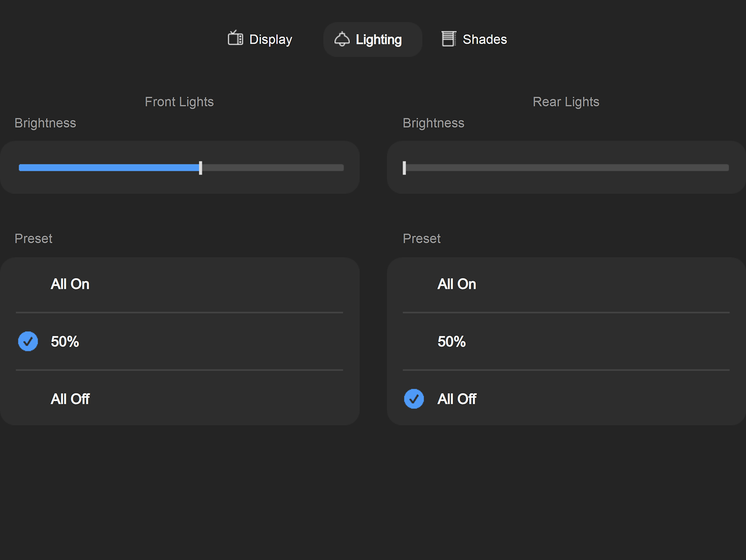
Task: Click the Preset label above Front Lights options
Action: pyautogui.click(x=34, y=239)
